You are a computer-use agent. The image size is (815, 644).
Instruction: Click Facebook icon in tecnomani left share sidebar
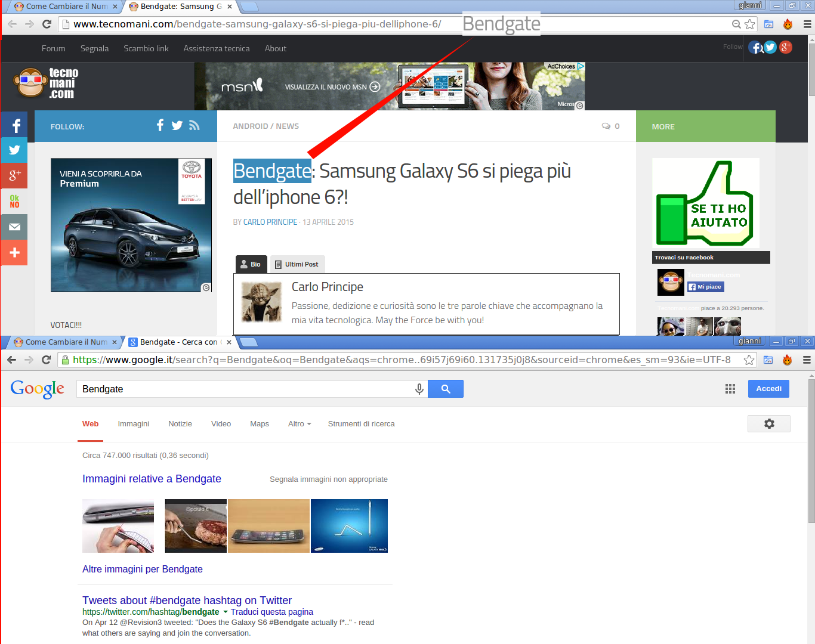click(14, 125)
